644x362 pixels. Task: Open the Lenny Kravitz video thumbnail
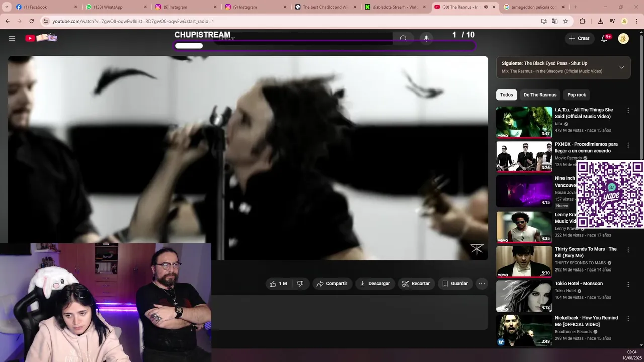524,227
